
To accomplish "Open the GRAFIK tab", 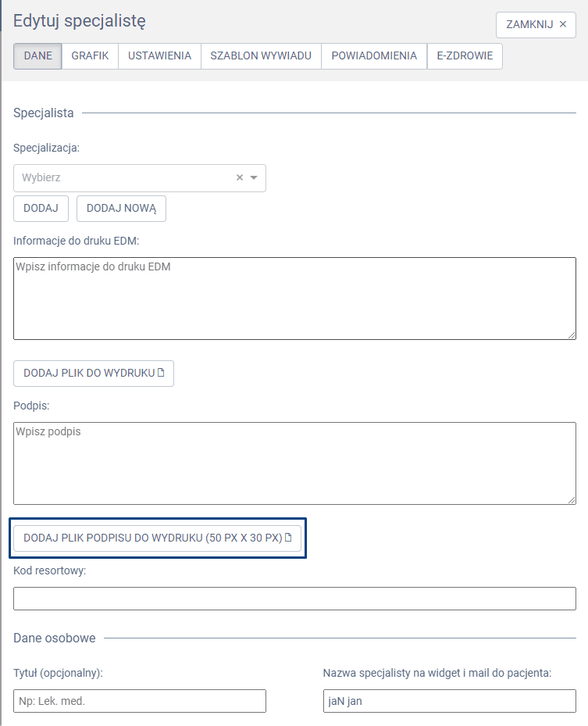I will pos(90,56).
